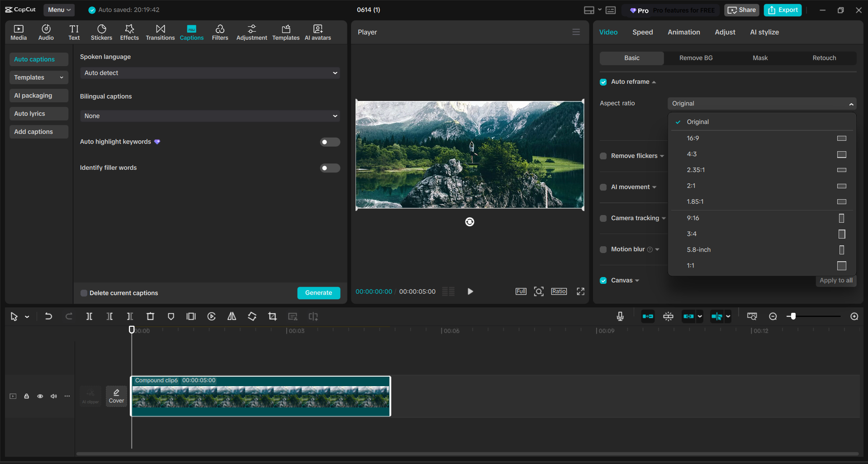
Task: Enable Auto highlight keywords
Action: click(x=330, y=142)
